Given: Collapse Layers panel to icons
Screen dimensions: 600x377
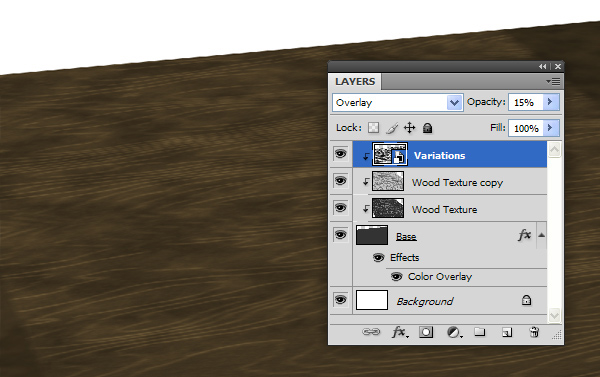Looking at the screenshot, I should pos(543,67).
